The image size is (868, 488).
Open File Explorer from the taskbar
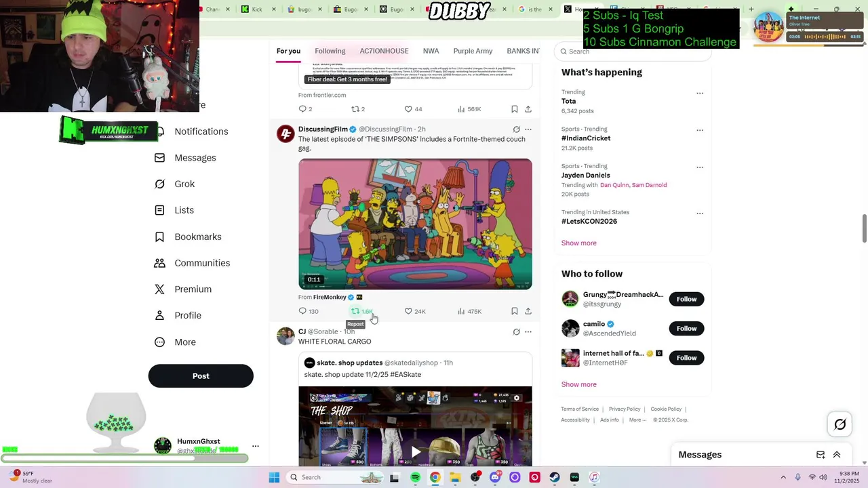455,477
